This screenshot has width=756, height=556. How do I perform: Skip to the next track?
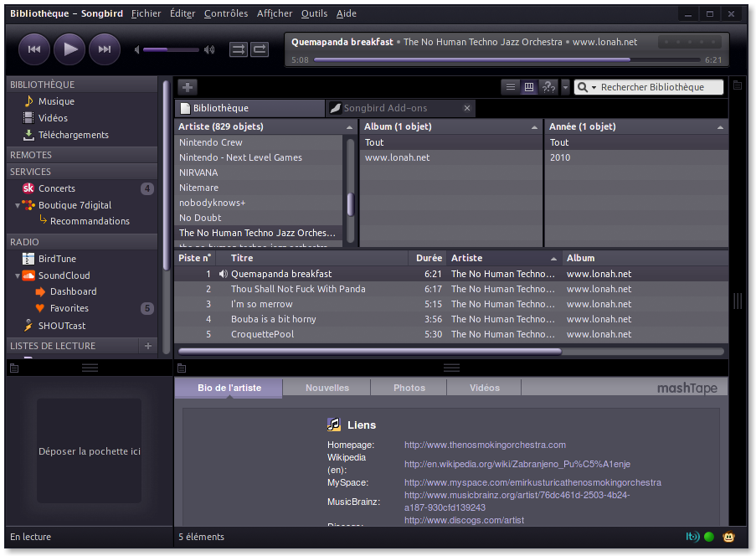pyautogui.click(x=105, y=49)
